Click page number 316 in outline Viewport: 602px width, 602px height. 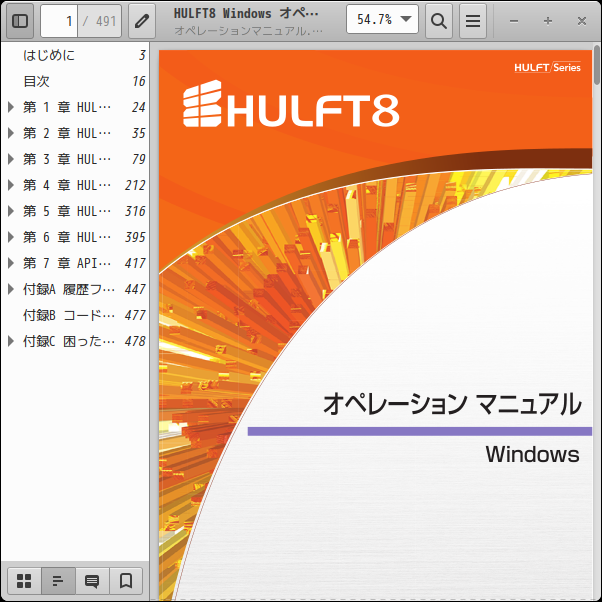135,211
